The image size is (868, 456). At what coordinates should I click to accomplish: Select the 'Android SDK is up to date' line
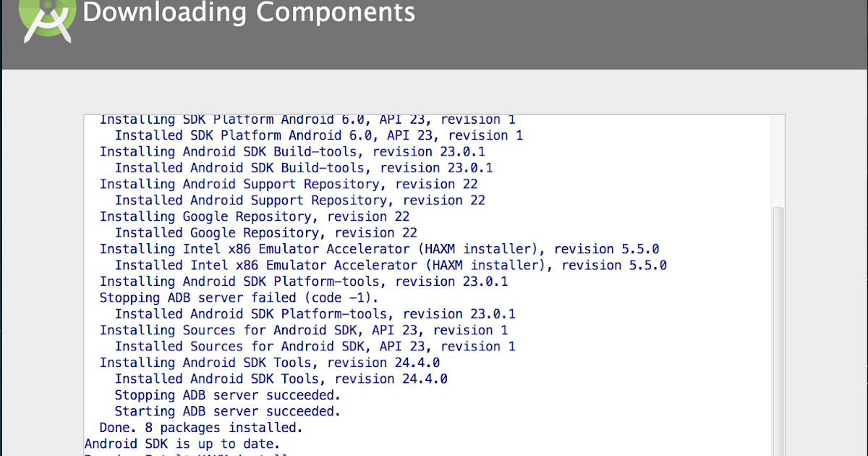181,443
